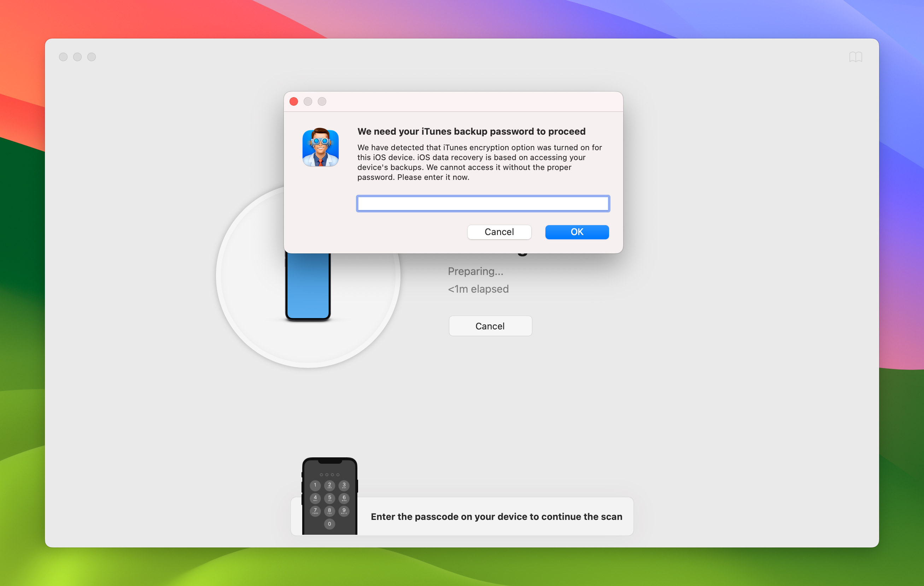This screenshot has width=924, height=586.
Task: Cancel the iTunes backup password dialog
Action: coord(499,232)
